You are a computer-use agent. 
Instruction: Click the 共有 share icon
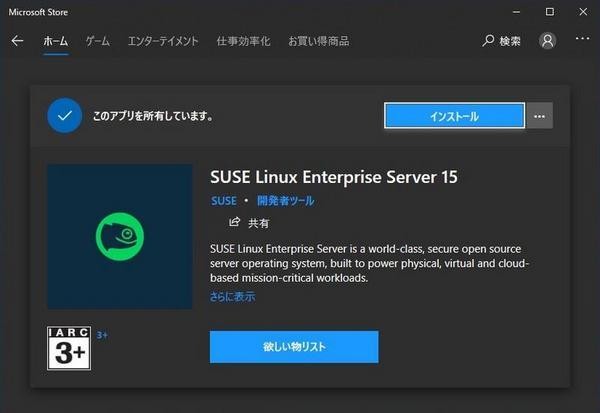point(234,222)
